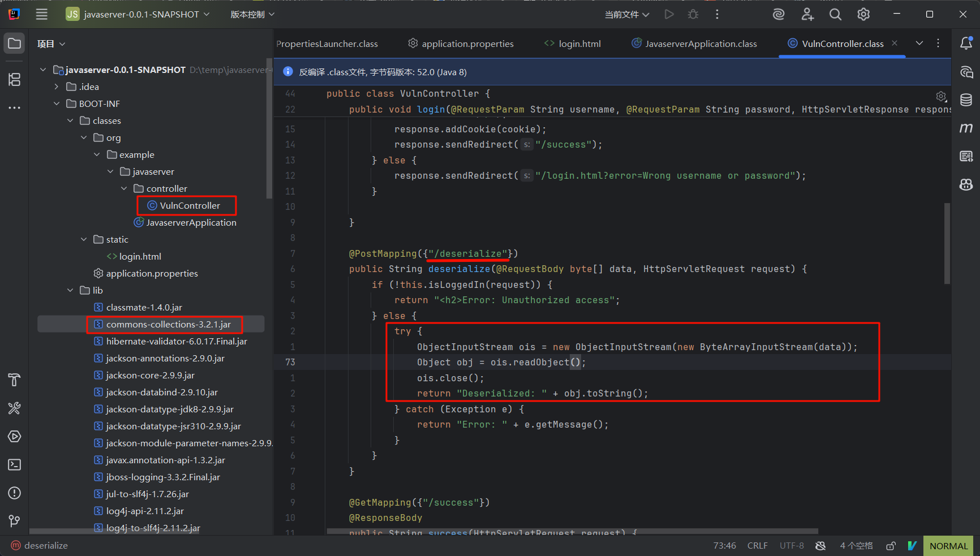Select commons-collections-3.2.1.jar in the tree
This screenshot has height=556, width=980.
pyautogui.click(x=168, y=324)
